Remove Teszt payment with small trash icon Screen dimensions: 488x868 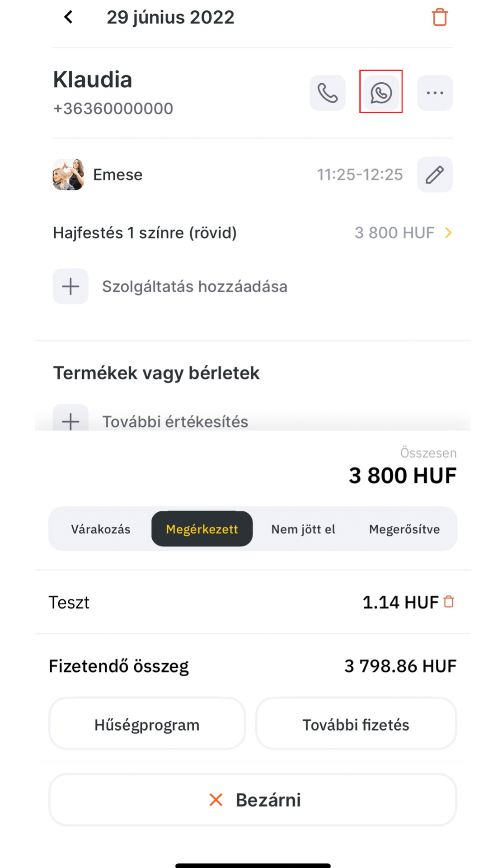pyautogui.click(x=449, y=602)
